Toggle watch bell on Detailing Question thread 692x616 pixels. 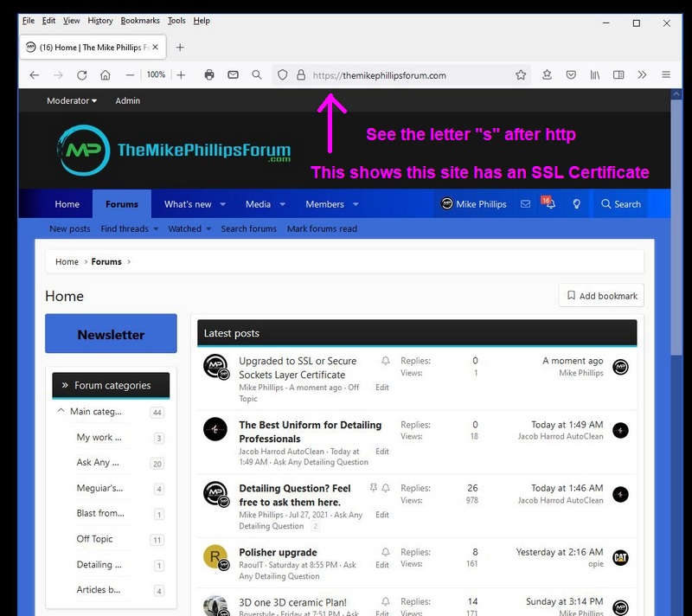[x=385, y=488]
